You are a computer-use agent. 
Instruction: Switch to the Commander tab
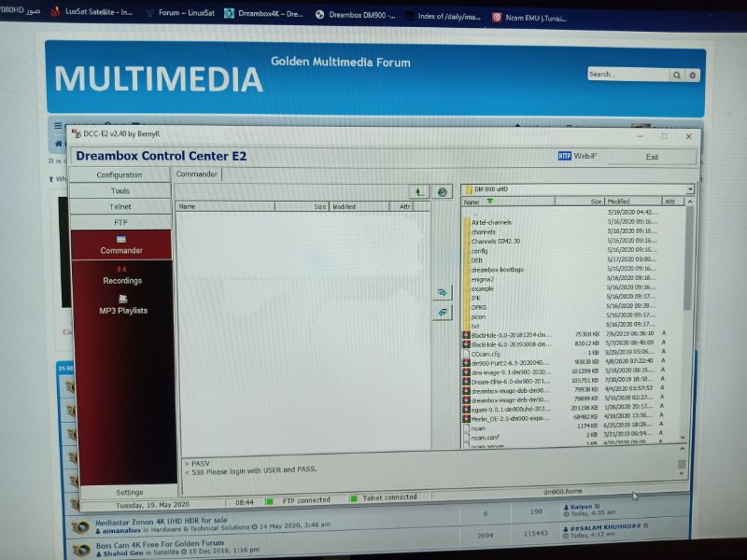tap(197, 174)
